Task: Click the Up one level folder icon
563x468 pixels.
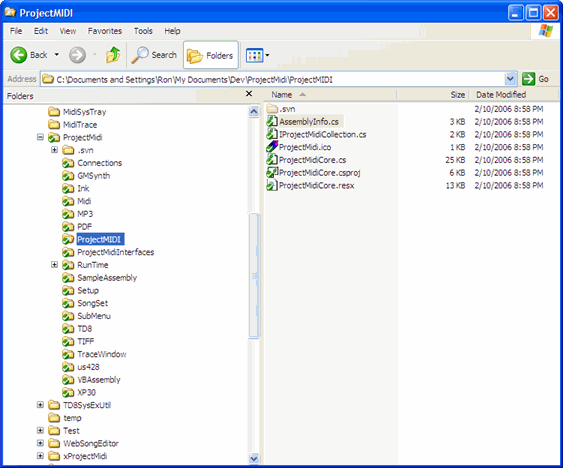Action: (113, 55)
